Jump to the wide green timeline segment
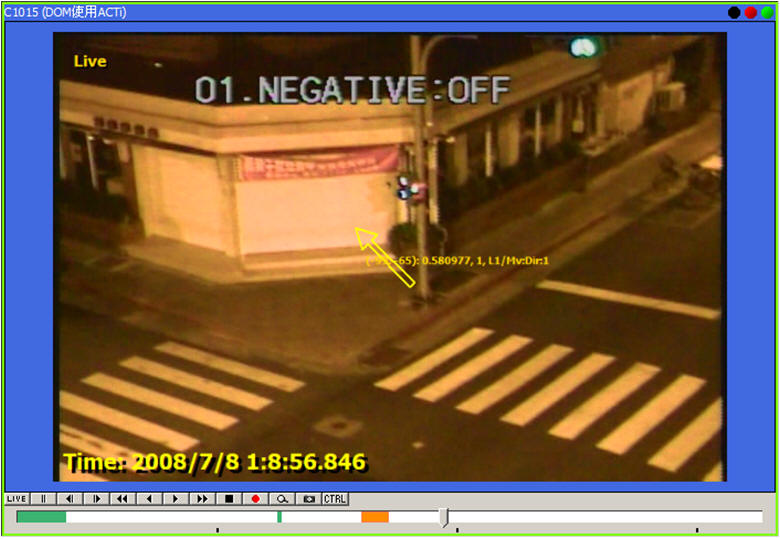The height and width of the screenshot is (539, 780). pos(41,516)
